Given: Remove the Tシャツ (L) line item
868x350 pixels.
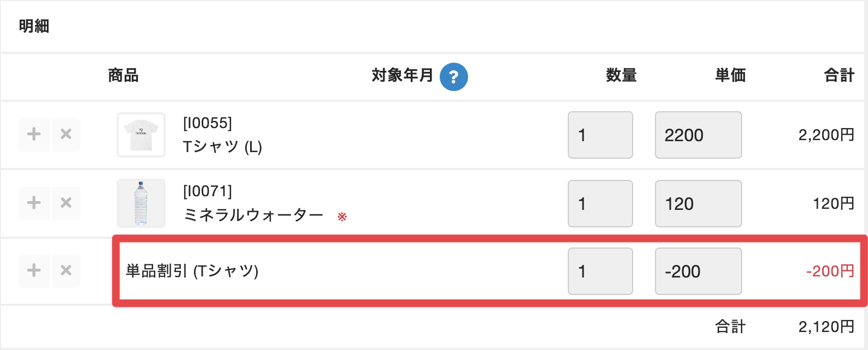Looking at the screenshot, I should click(x=66, y=134).
